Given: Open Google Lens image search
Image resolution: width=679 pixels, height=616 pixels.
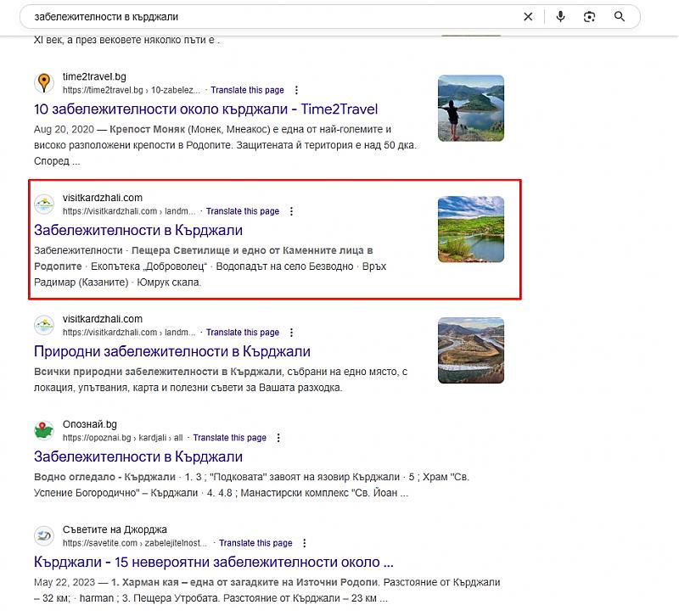Looking at the screenshot, I should tap(589, 17).
